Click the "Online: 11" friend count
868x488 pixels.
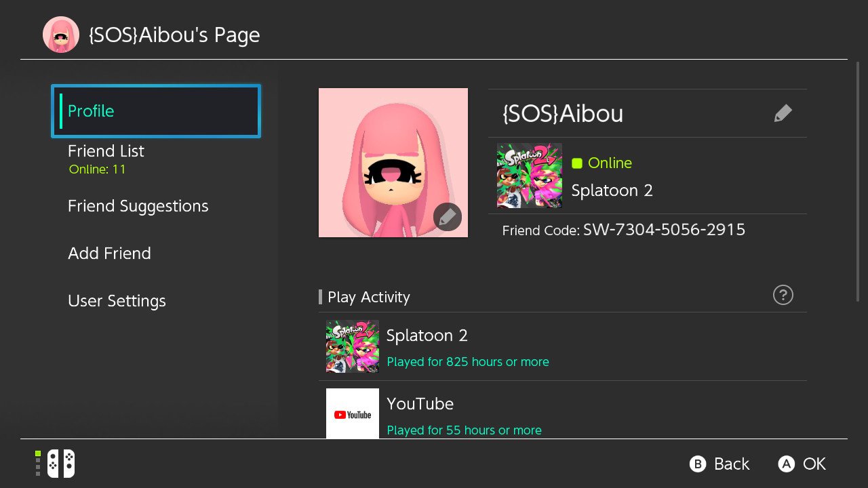point(98,169)
